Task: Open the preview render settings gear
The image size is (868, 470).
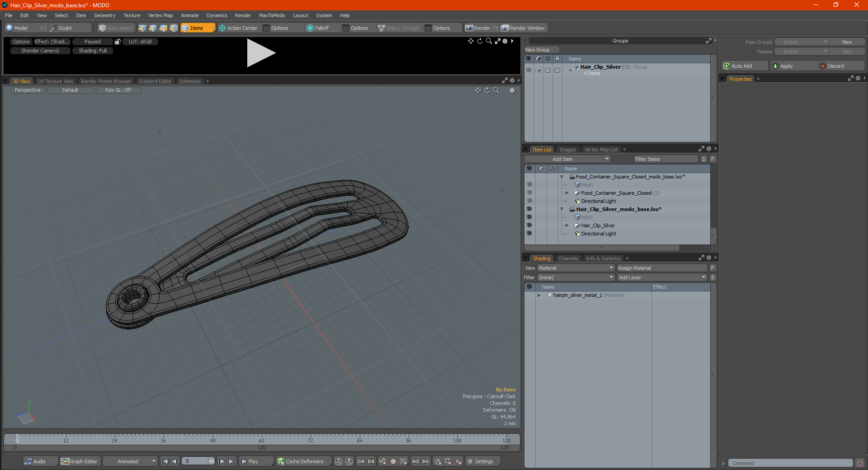Action: pos(505,41)
